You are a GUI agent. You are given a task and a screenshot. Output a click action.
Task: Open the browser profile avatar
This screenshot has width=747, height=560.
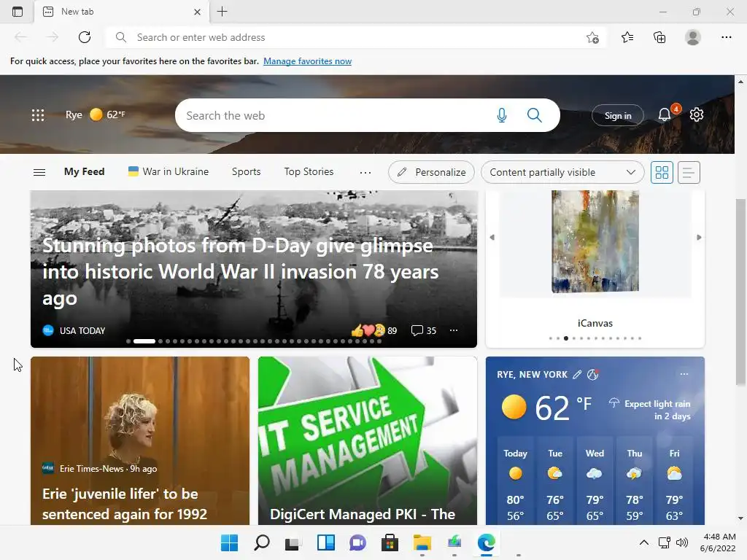tap(693, 37)
